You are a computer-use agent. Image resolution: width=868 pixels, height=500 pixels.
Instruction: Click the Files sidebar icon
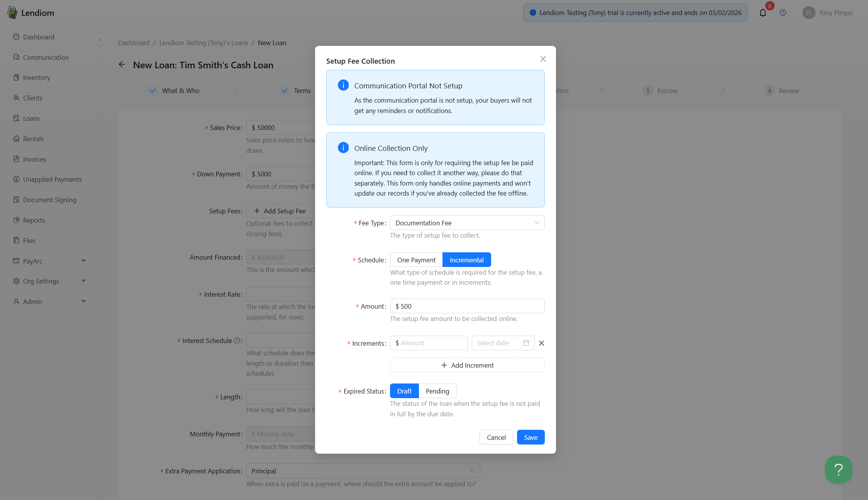(x=16, y=240)
